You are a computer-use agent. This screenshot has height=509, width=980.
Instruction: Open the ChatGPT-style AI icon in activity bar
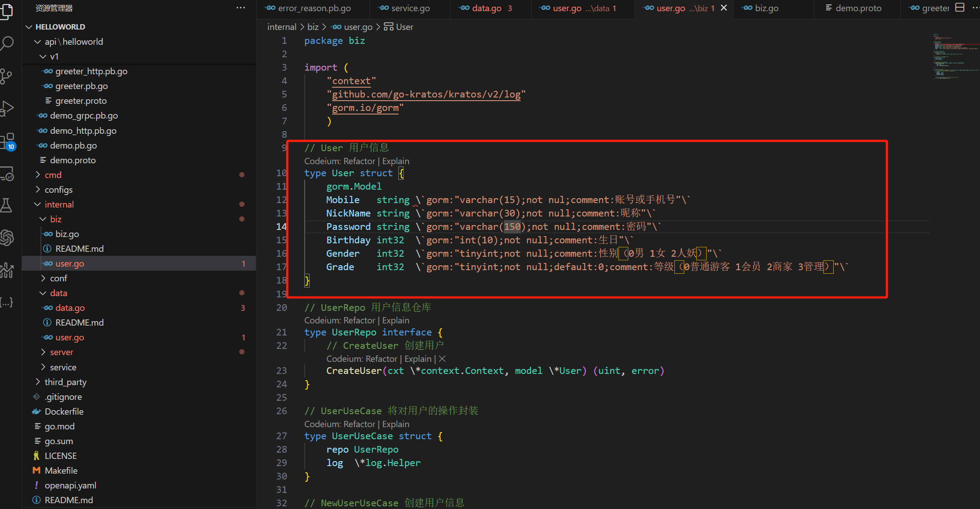click(6, 238)
